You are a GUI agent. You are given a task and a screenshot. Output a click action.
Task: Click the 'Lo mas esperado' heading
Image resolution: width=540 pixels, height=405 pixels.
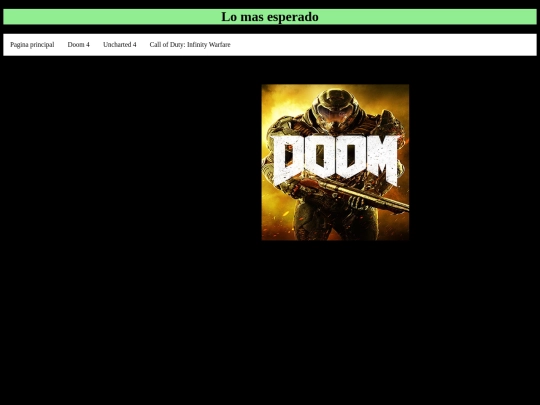pos(270,17)
